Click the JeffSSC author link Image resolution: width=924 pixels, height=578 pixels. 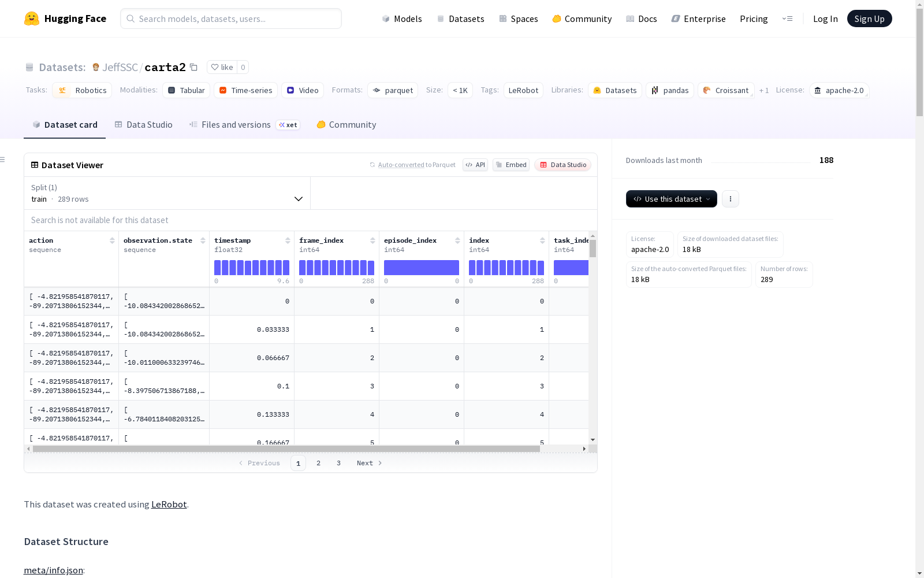[x=120, y=67]
